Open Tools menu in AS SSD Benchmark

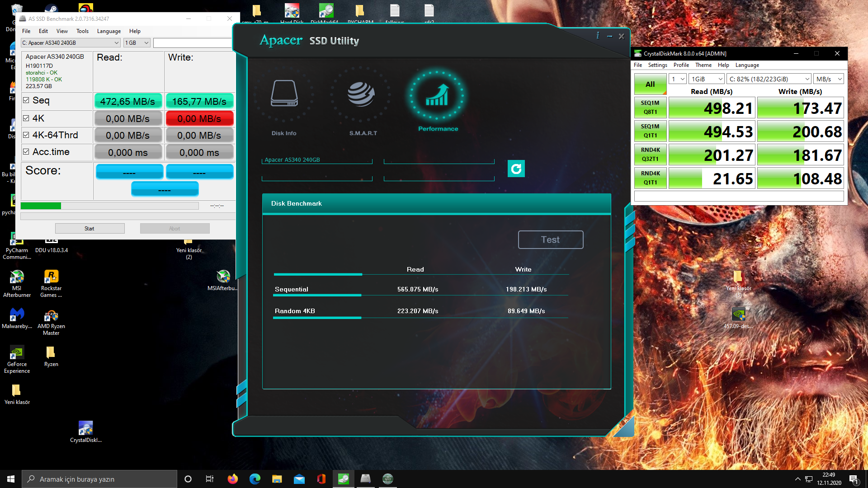(82, 31)
